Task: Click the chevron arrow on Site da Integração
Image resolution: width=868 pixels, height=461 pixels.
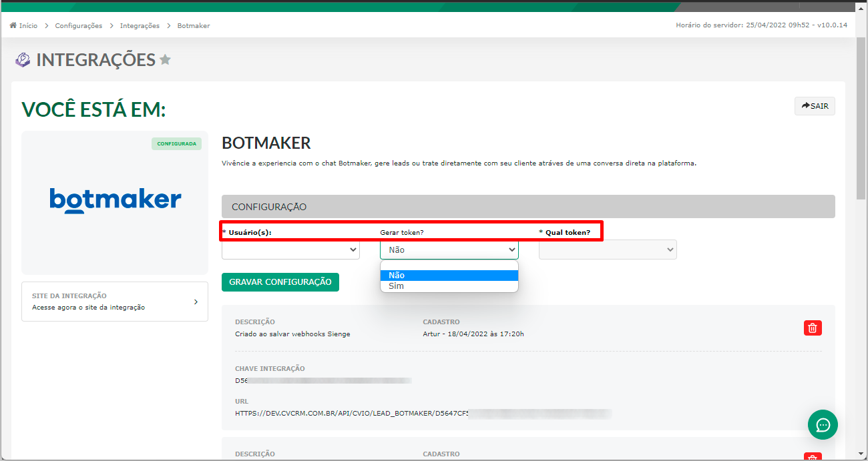Action: pyautogui.click(x=196, y=302)
